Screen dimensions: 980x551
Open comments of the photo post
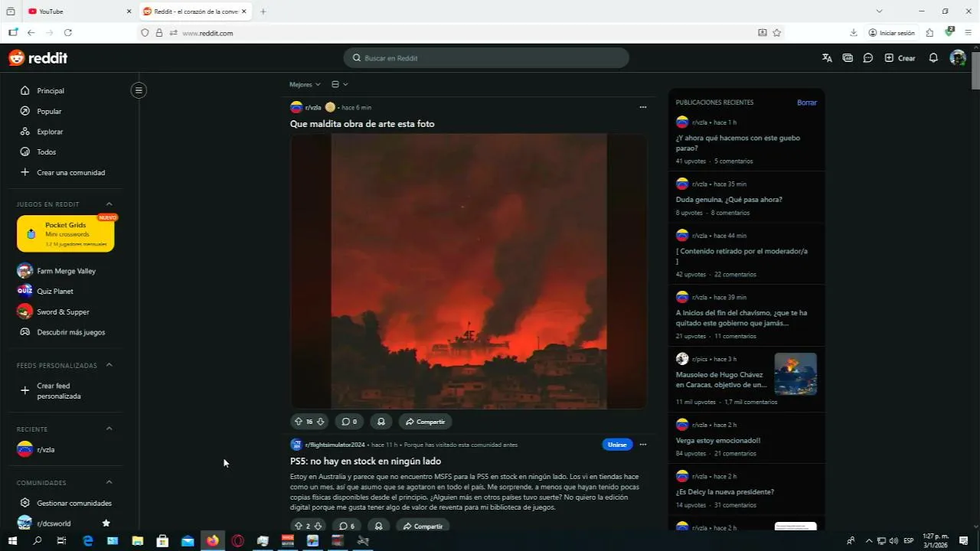pos(349,422)
